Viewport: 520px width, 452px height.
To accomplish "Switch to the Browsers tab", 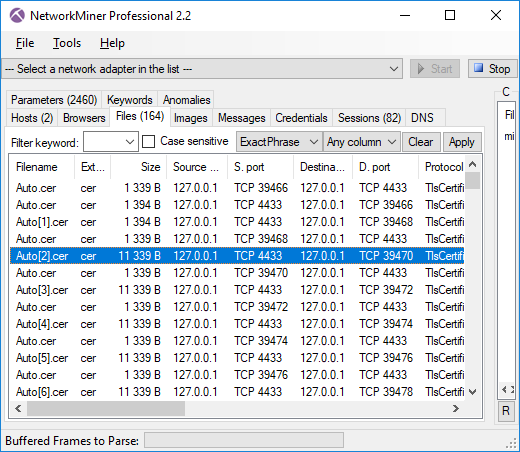I will (84, 118).
